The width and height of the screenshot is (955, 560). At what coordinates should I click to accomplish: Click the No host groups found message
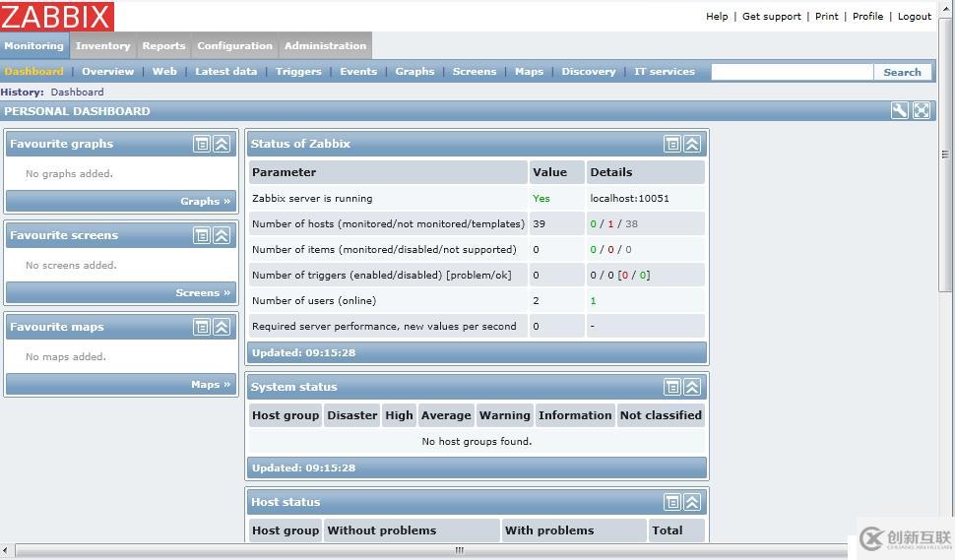click(x=477, y=441)
